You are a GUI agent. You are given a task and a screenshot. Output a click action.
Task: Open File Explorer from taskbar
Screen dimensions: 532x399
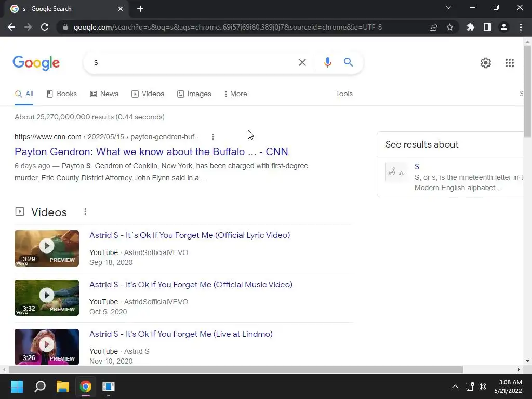tap(63, 387)
